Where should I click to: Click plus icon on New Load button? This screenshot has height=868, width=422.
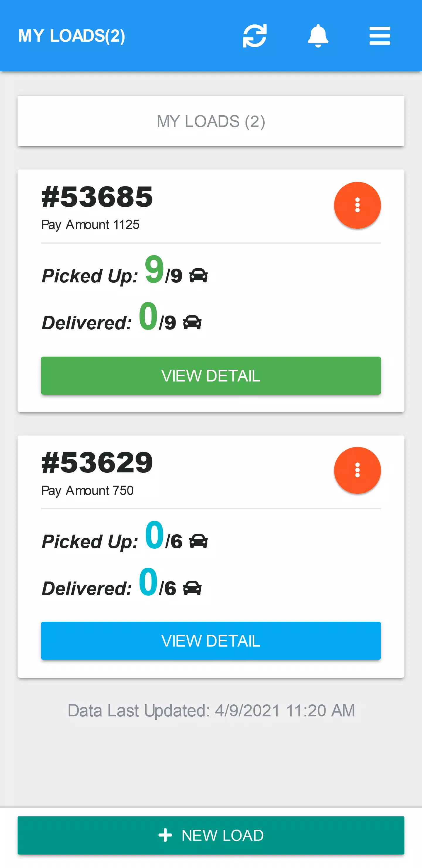coord(165,835)
